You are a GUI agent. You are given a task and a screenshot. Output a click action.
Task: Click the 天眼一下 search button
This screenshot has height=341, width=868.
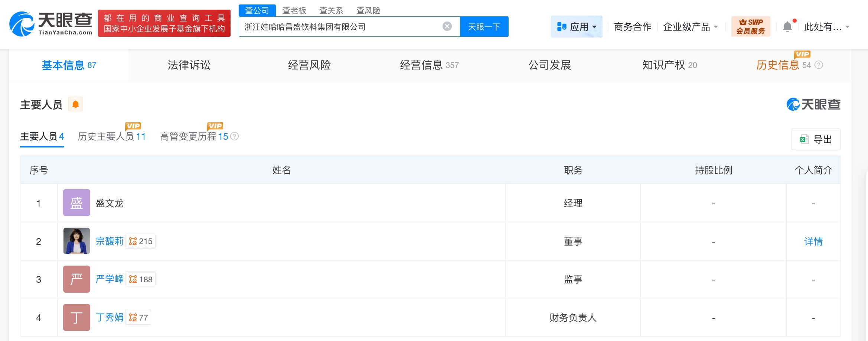[x=484, y=27]
